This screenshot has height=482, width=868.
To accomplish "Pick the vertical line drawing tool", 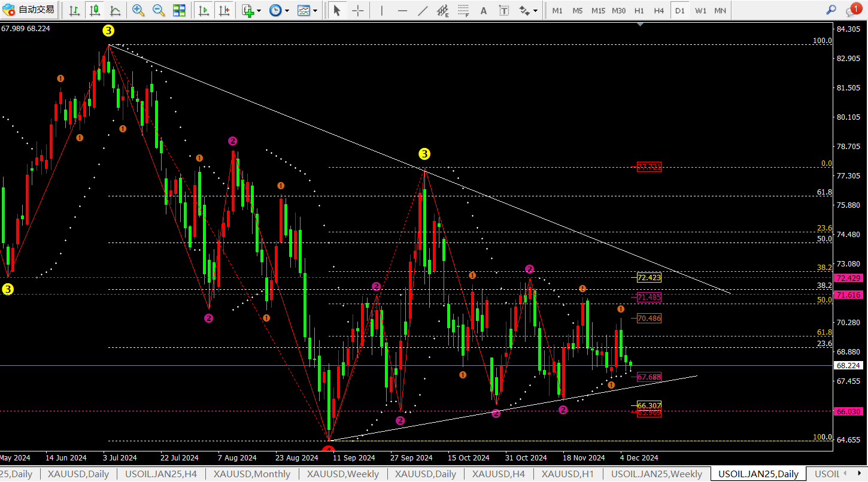I will click(x=382, y=10).
